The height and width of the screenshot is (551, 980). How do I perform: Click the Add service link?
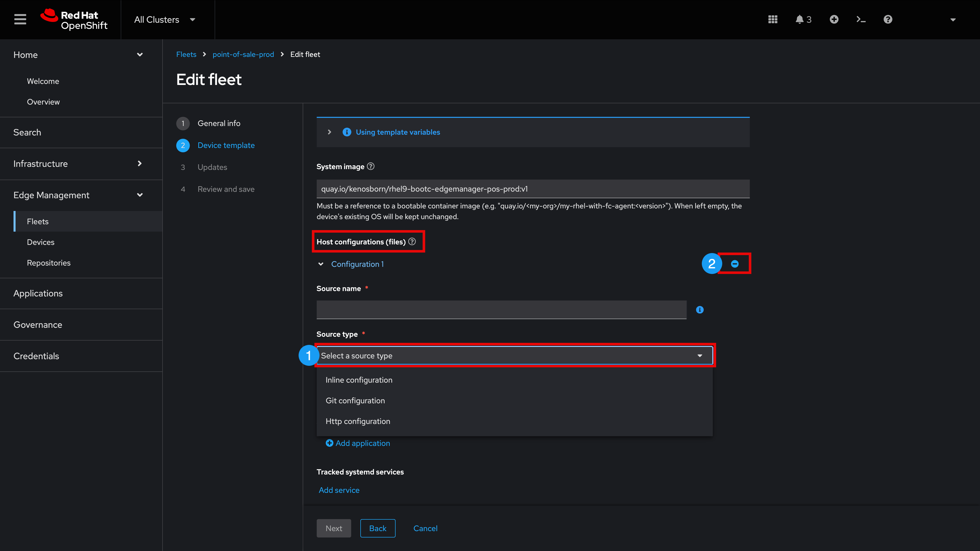point(339,490)
